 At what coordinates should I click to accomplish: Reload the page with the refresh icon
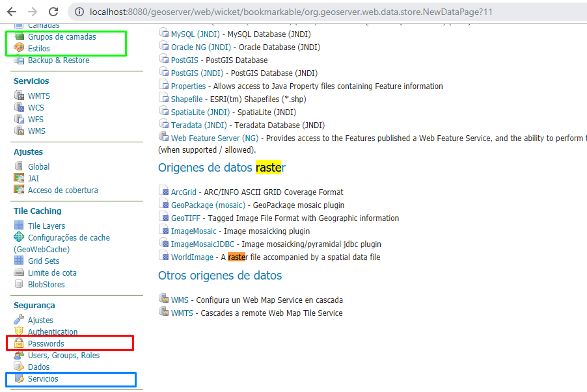point(53,12)
